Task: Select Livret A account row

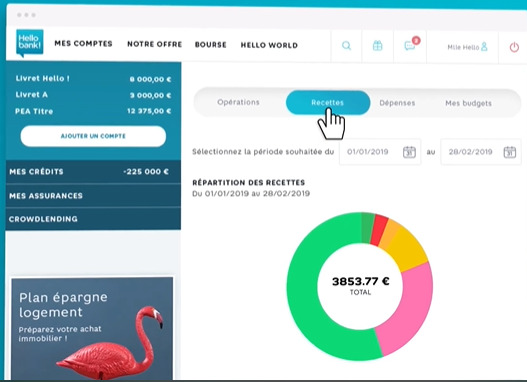Action: coord(93,95)
